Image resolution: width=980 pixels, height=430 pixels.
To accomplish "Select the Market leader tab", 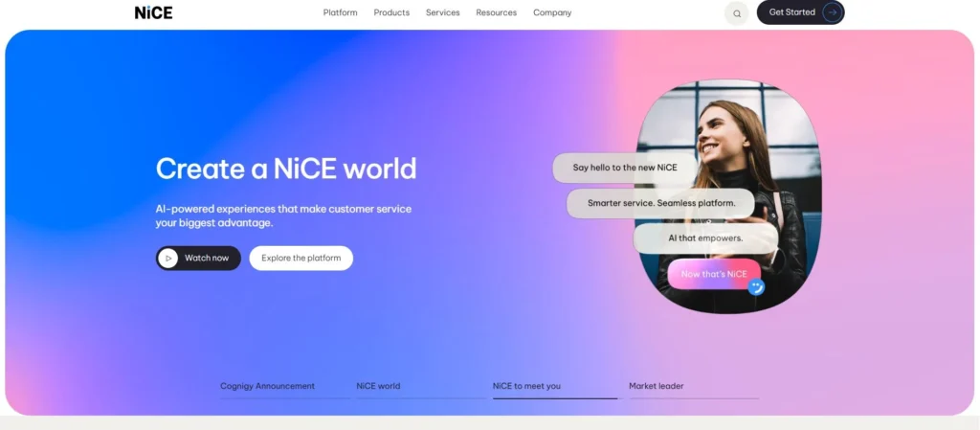I will pyautogui.click(x=694, y=388).
